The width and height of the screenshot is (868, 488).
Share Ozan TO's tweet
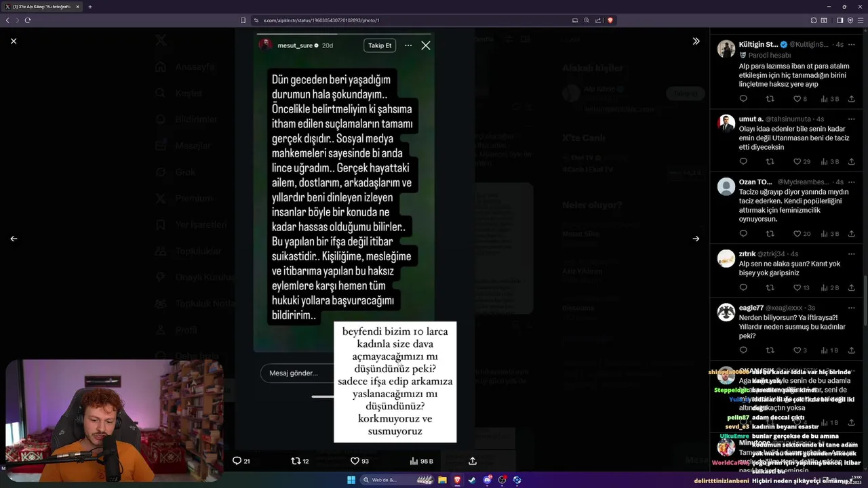click(851, 234)
